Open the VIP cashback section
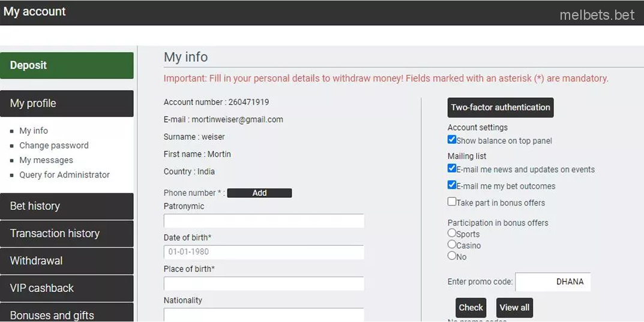This screenshot has height=322, width=644. pos(67,288)
